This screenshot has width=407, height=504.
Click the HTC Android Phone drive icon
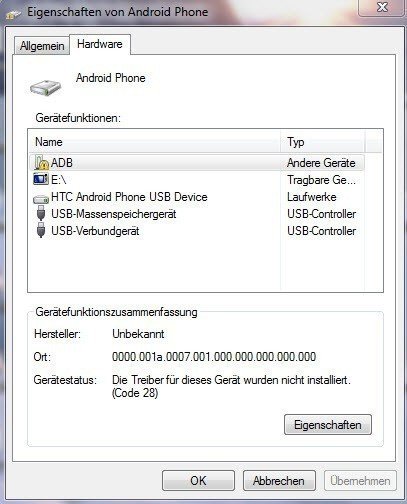click(x=41, y=199)
